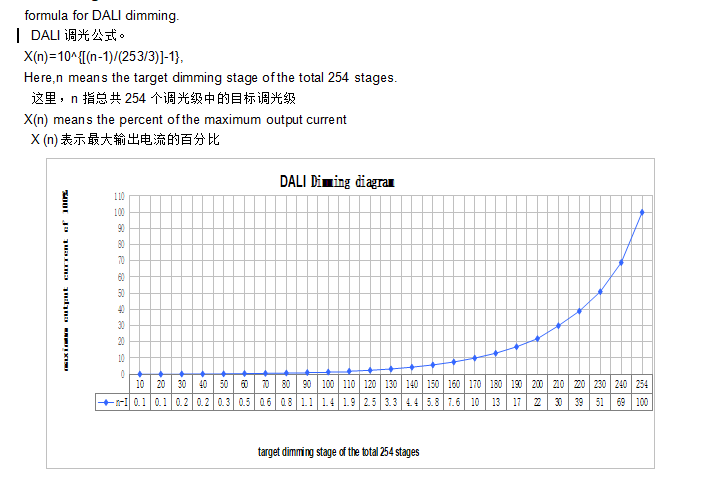Screen dimensions: 712x496
Task: Click the stage header cell 160
Action: pyautogui.click(x=454, y=384)
